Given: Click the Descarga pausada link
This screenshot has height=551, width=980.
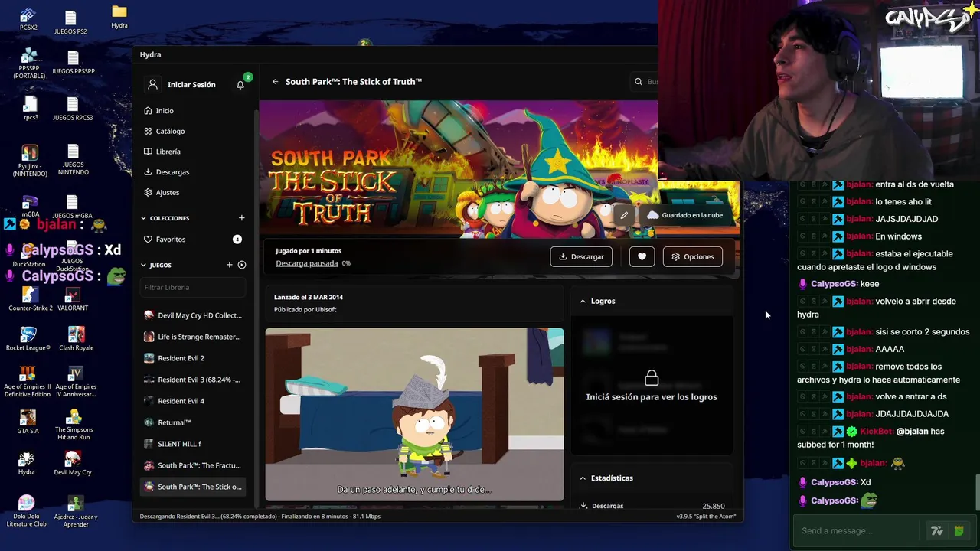Looking at the screenshot, I should pos(307,263).
